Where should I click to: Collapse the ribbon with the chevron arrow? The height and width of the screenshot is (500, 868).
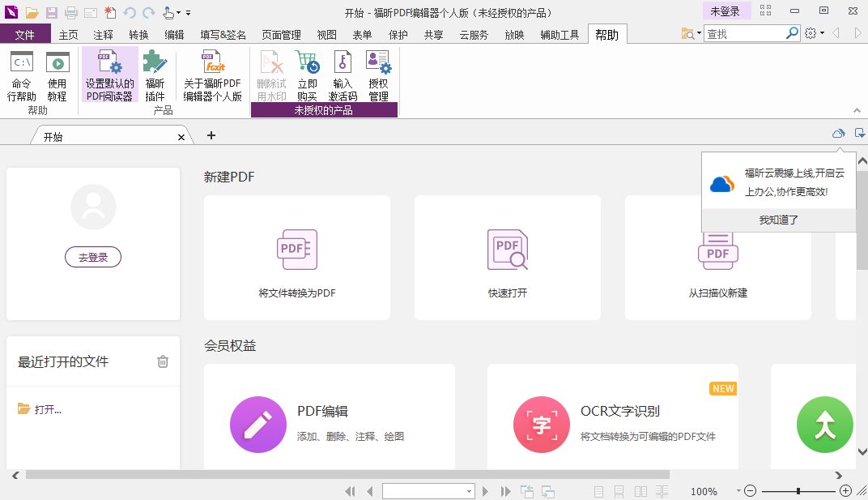click(x=856, y=110)
